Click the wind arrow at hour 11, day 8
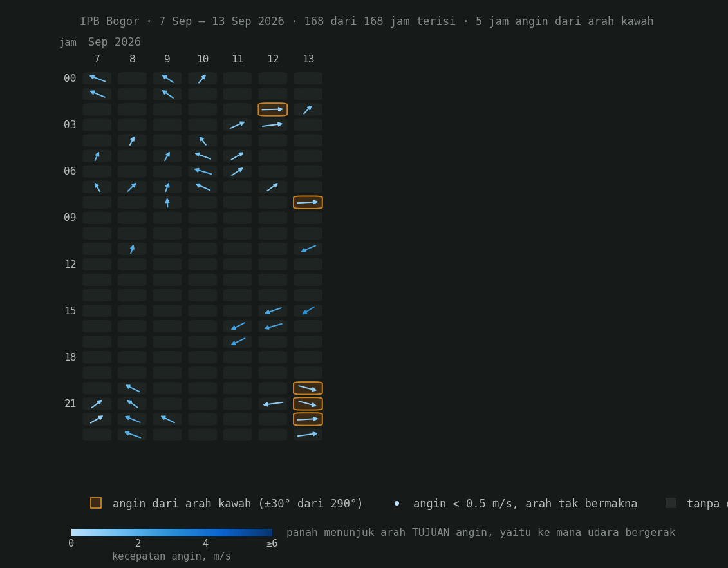This screenshot has width=728, height=568. [x=133, y=249]
